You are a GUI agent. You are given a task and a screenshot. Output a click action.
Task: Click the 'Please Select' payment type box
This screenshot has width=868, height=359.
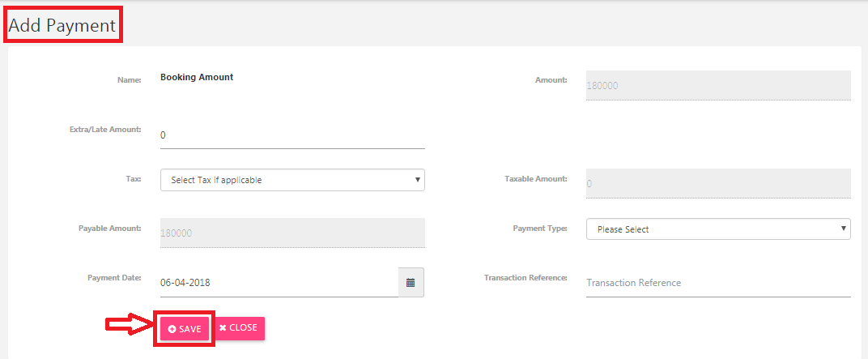pos(718,229)
